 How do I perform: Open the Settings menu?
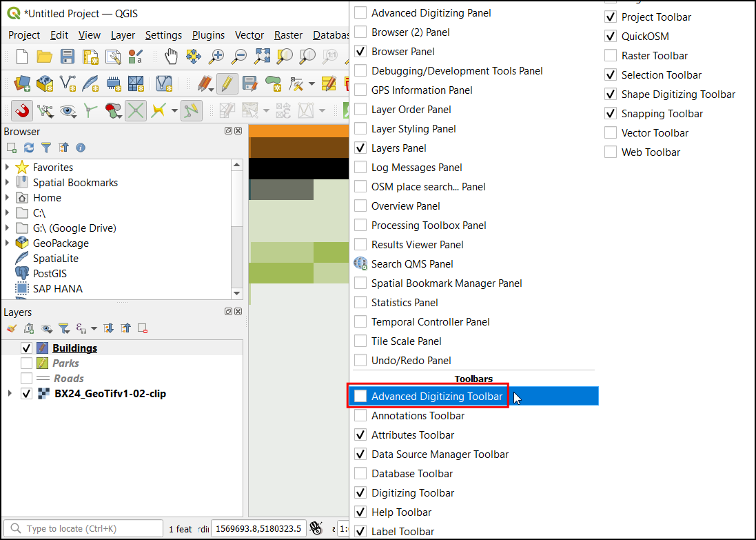(163, 35)
